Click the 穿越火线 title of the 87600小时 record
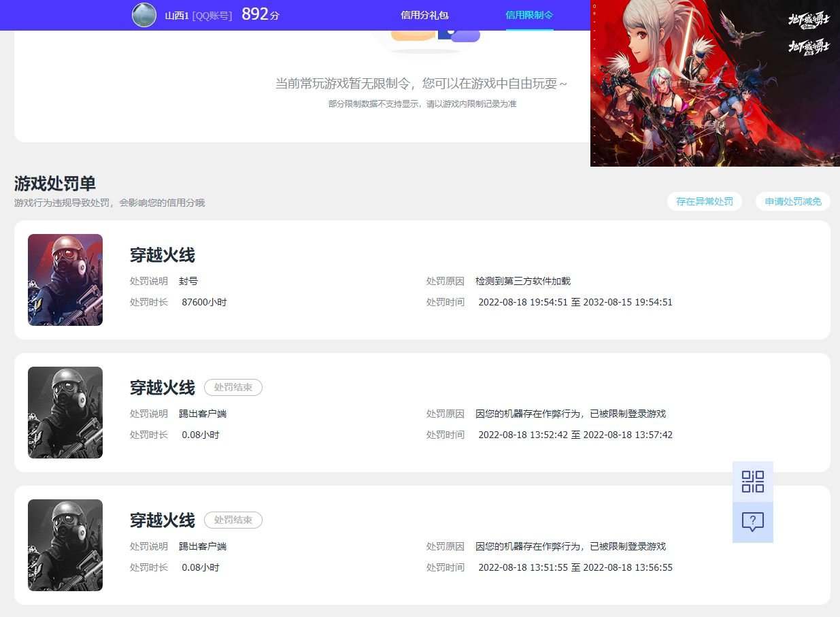 [x=163, y=255]
